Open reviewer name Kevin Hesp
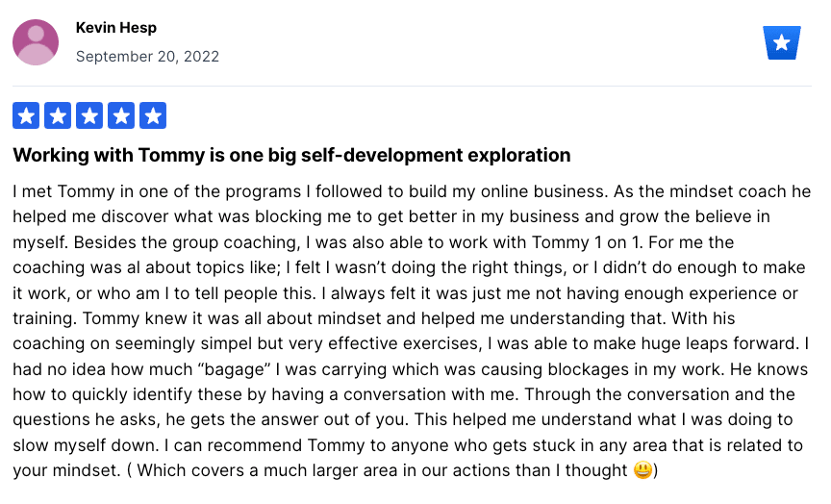The width and height of the screenshot is (831, 504). pyautogui.click(x=116, y=28)
